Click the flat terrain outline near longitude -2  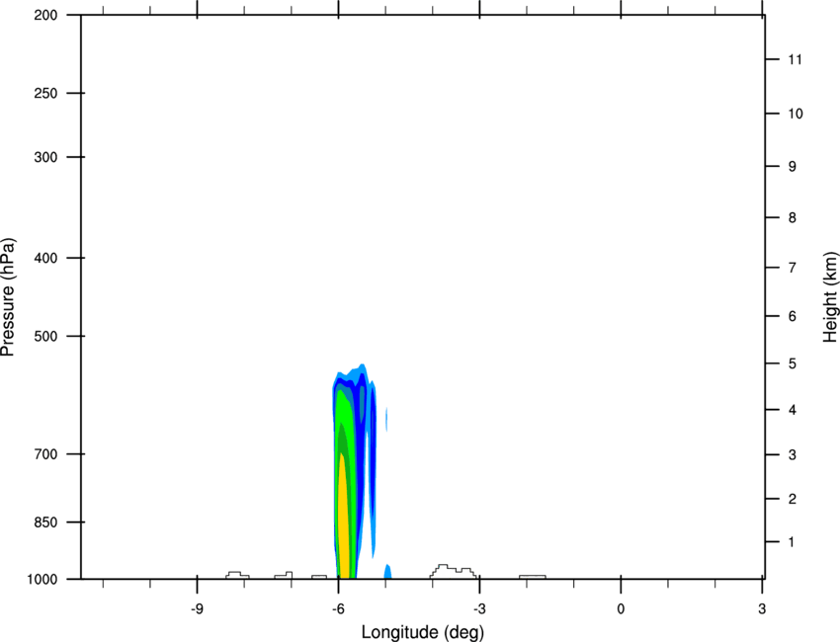pyautogui.click(x=533, y=577)
